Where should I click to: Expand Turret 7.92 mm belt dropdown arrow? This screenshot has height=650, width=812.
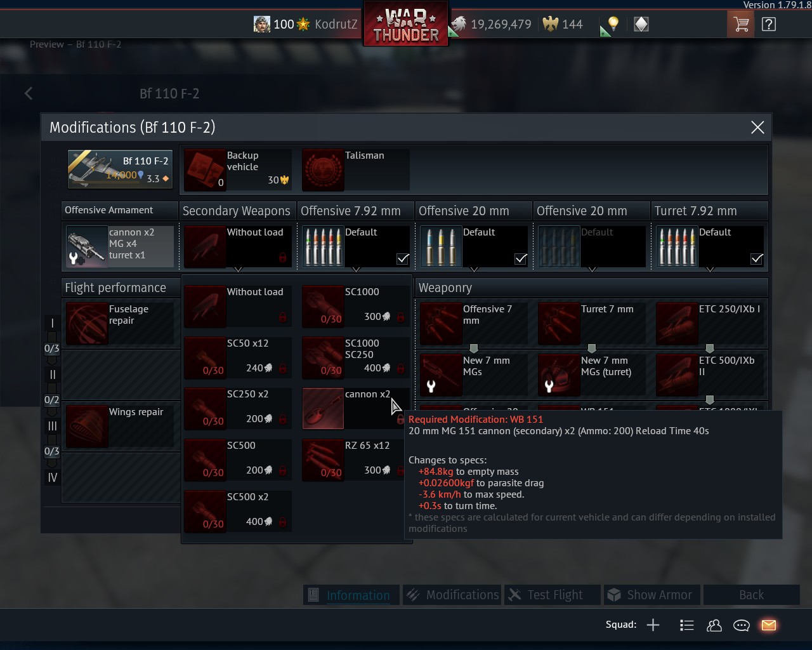click(x=710, y=269)
